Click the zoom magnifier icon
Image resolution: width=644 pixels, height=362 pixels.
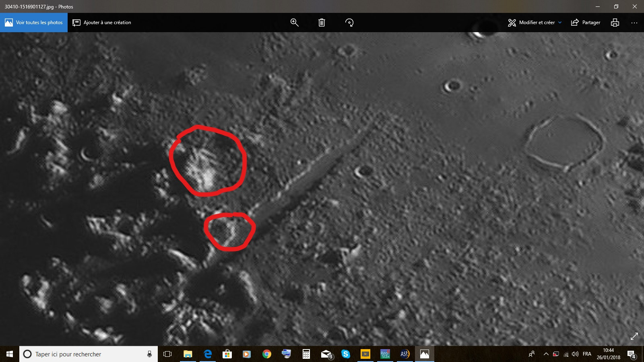[295, 23]
